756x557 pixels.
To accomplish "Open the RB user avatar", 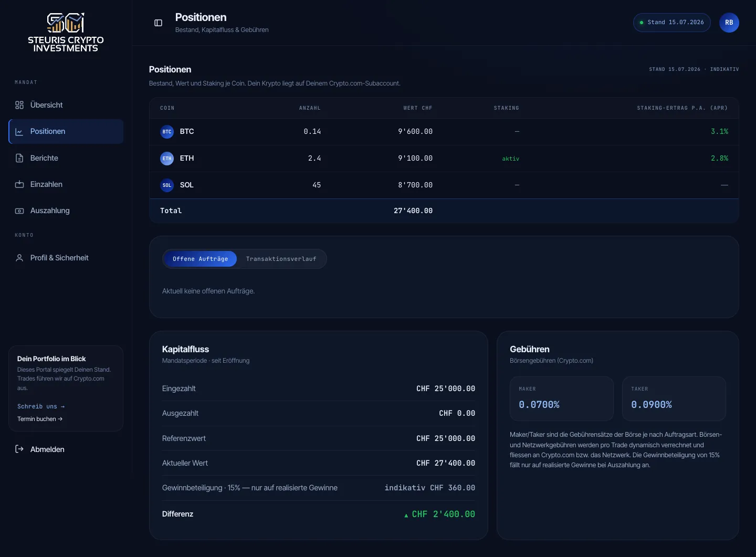I will tap(729, 23).
